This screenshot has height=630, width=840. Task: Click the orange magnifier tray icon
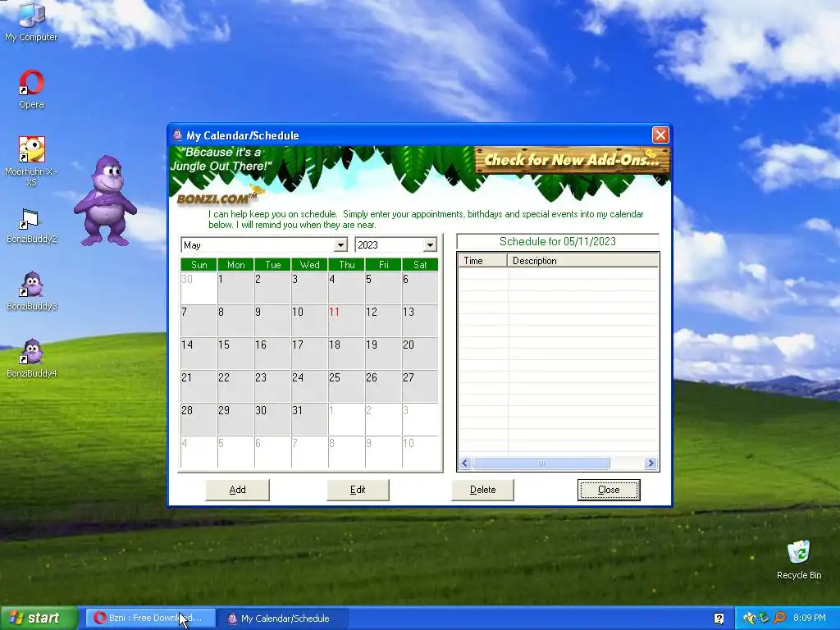pos(779,619)
